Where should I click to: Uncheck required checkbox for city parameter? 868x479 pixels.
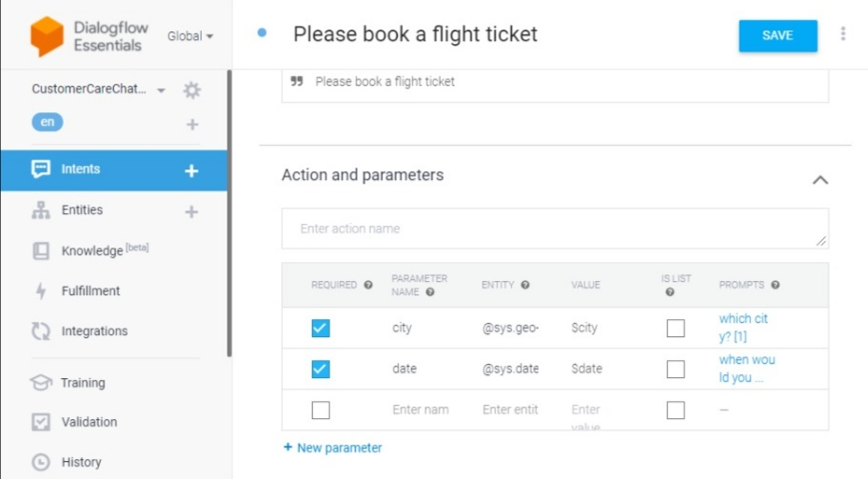(321, 328)
